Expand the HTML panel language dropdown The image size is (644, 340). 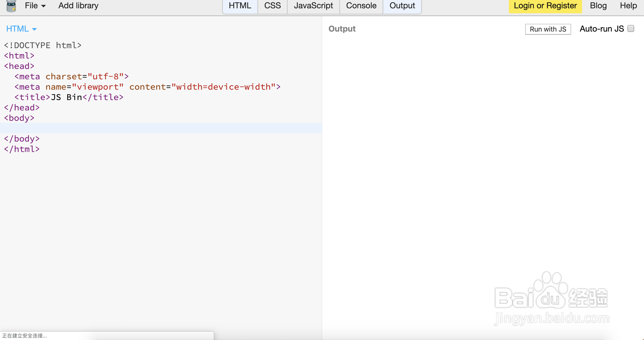21,29
